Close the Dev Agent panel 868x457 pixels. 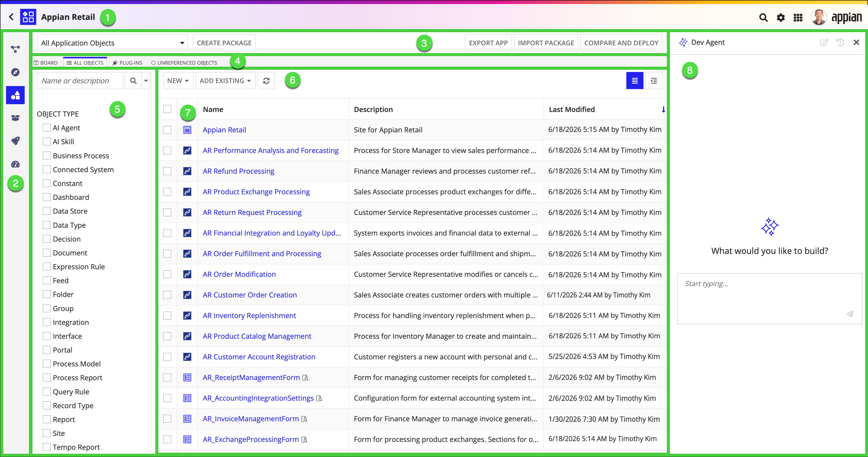coord(856,43)
